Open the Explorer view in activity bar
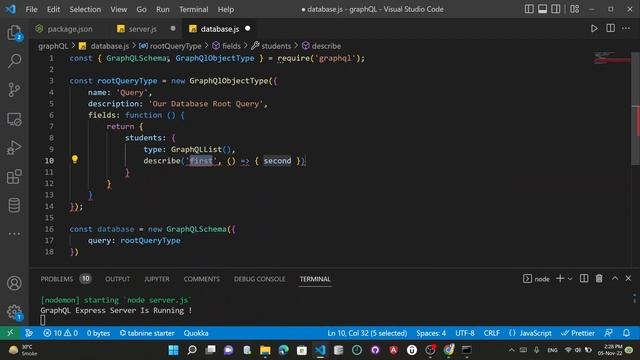 (x=14, y=33)
